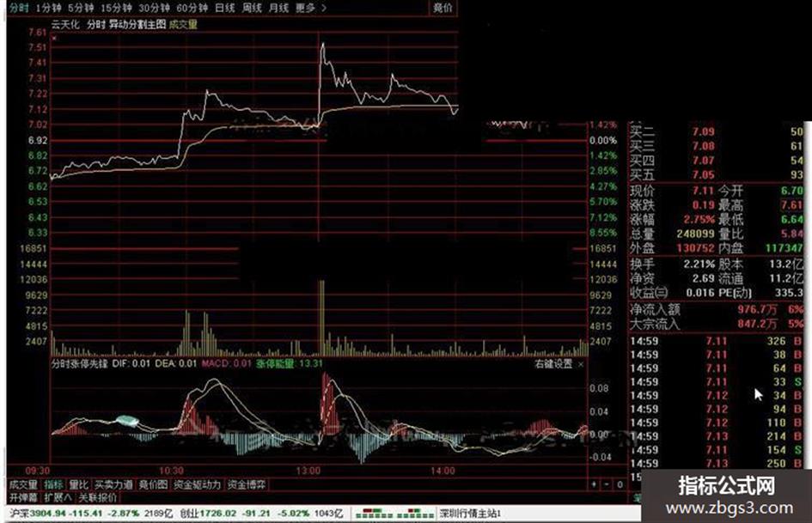Click the 最高 7.61 value
The image size is (812, 523).
(792, 205)
